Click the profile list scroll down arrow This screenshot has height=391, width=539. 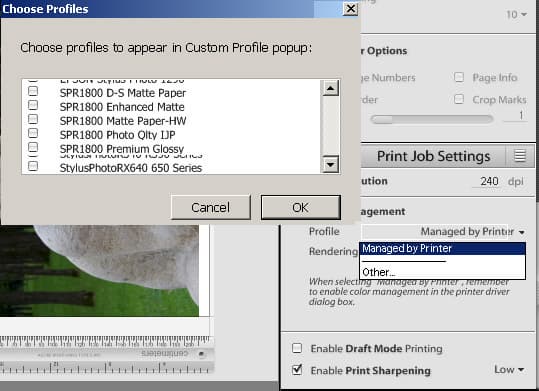click(330, 164)
